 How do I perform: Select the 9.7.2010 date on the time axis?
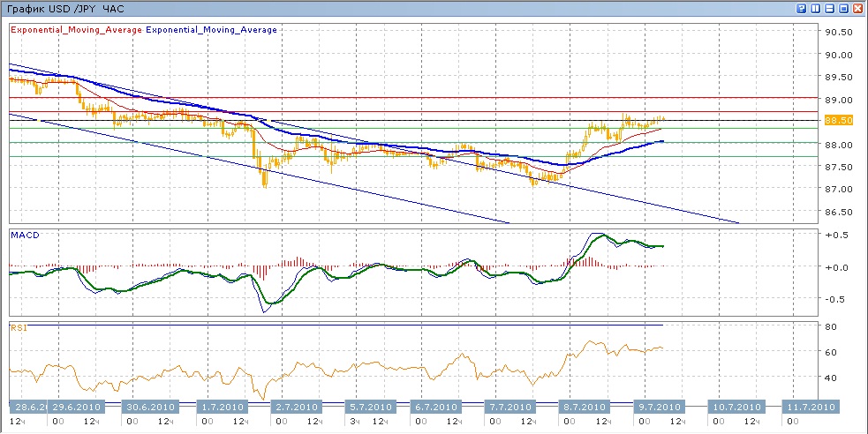click(x=658, y=408)
